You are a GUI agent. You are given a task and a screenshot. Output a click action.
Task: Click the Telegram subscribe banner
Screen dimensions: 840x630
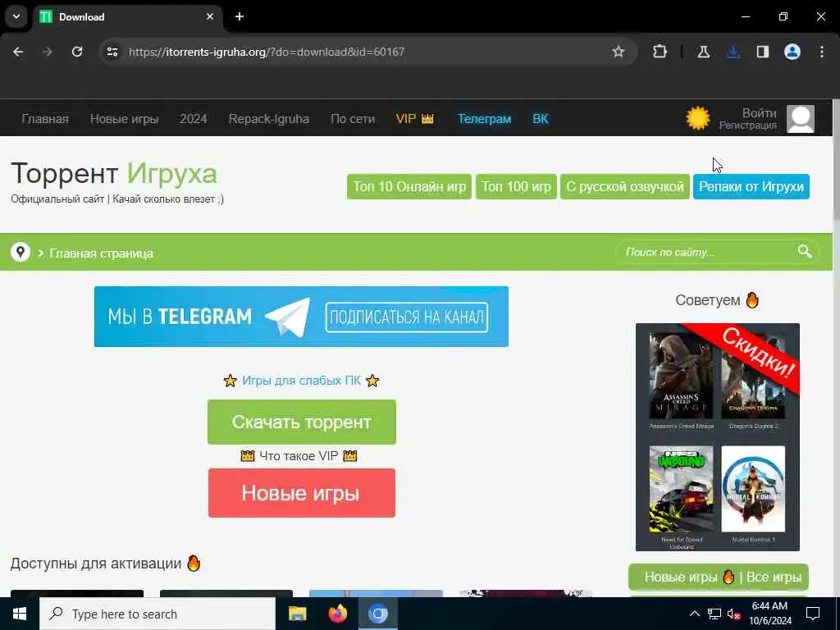point(301,317)
